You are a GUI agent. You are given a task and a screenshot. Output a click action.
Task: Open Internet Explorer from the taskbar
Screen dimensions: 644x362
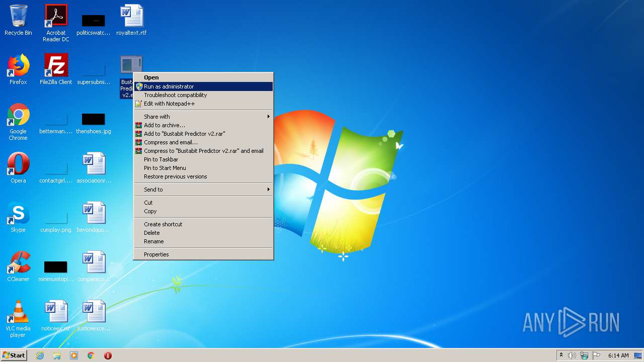point(40,355)
